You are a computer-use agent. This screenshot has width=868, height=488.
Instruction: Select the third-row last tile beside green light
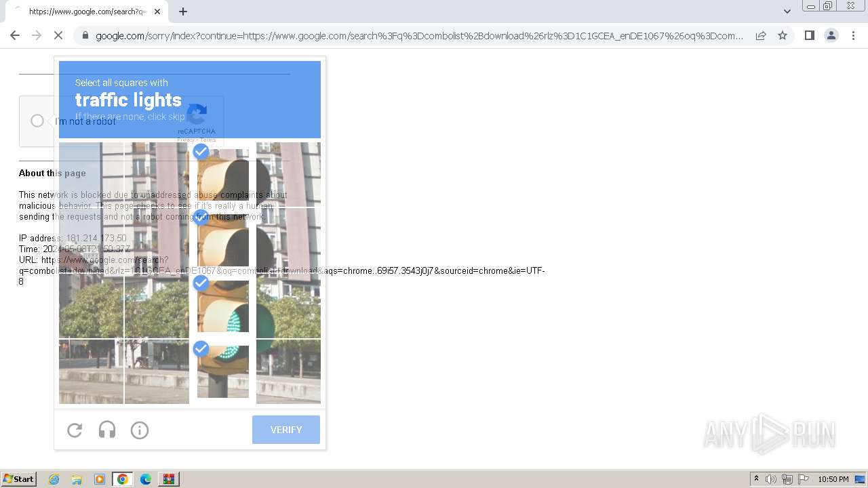(x=288, y=306)
